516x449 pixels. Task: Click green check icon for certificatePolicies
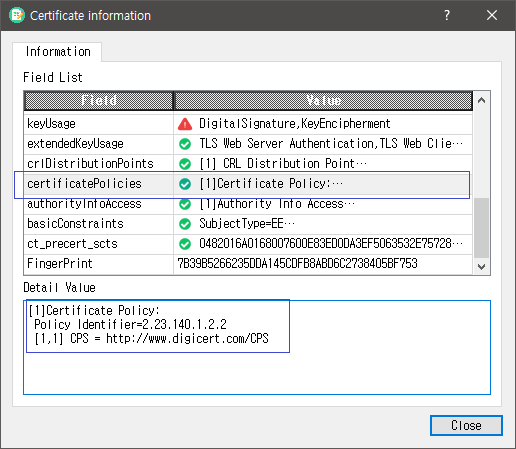pos(185,184)
